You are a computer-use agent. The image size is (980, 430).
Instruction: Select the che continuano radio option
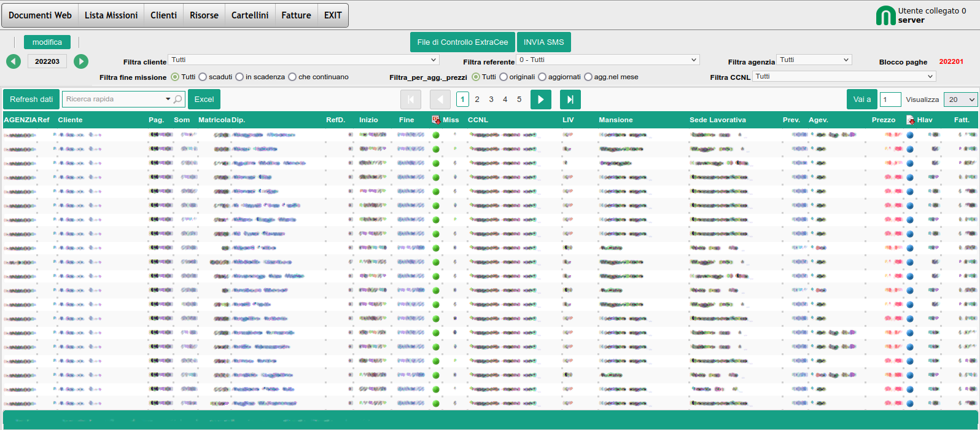coord(292,77)
